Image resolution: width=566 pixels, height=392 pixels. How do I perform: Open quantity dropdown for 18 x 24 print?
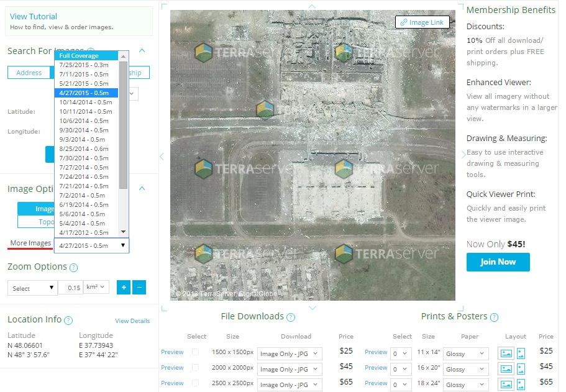401,385
